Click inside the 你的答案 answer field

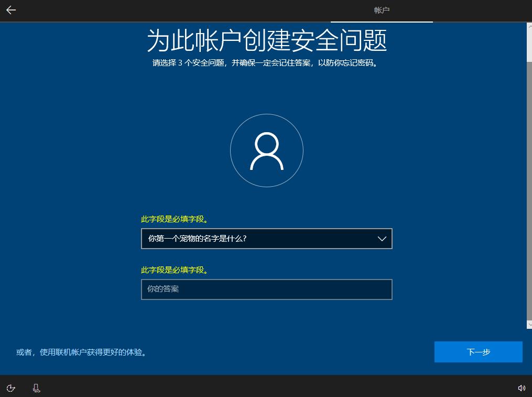(267, 289)
